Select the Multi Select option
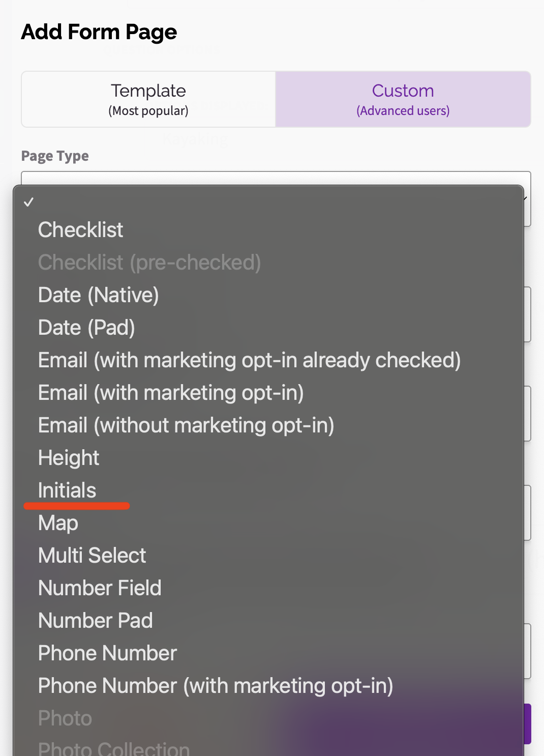Image resolution: width=544 pixels, height=756 pixels. coord(92,556)
